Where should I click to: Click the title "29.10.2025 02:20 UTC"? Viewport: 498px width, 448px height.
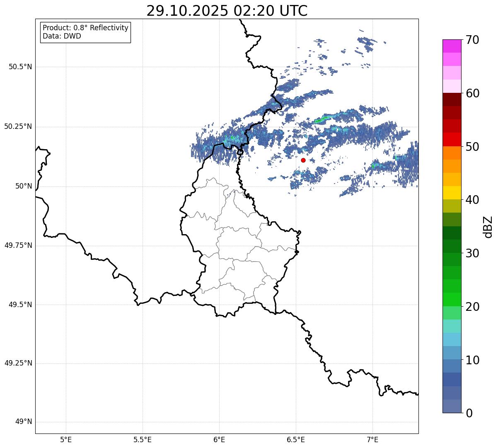227,10
